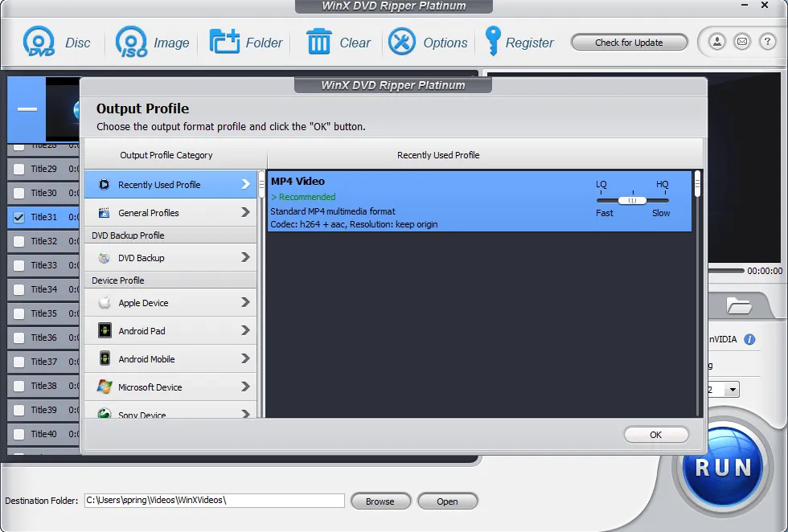Click the Register key icon
Image resolution: width=788 pixels, height=532 pixels.
click(492, 43)
